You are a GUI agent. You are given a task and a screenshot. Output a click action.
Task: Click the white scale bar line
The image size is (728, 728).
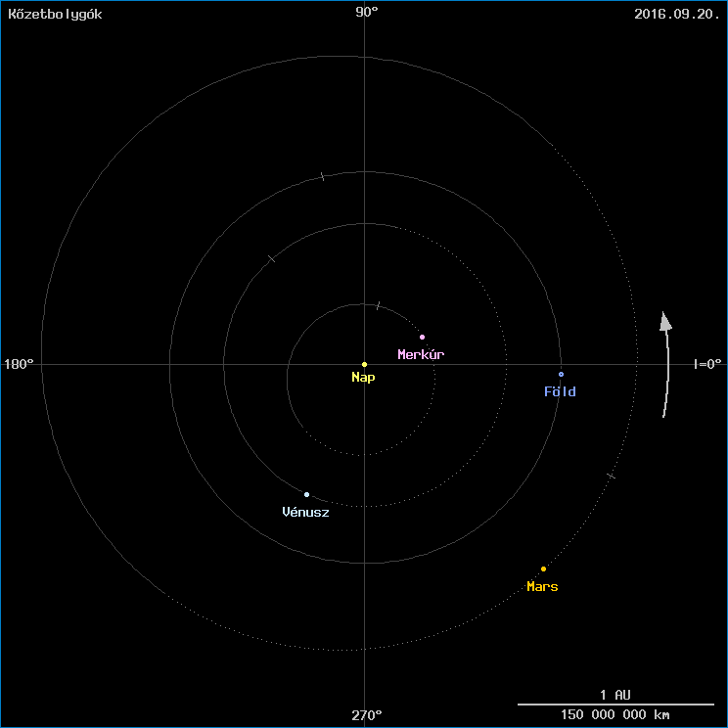[615, 705]
